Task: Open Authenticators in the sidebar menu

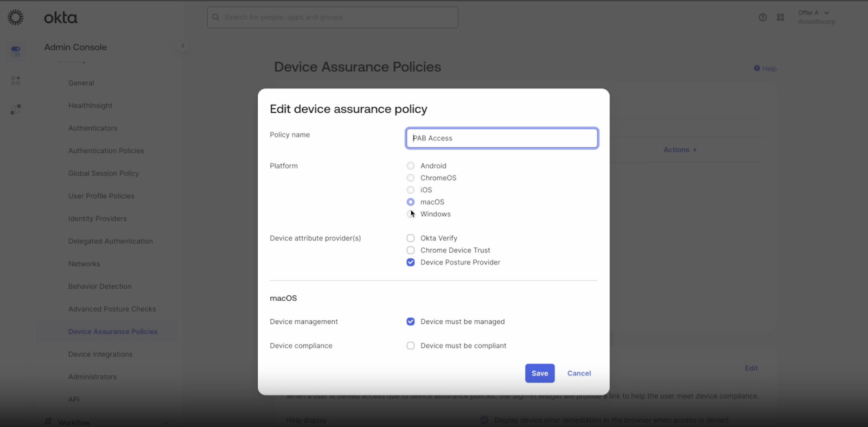Action: [x=93, y=128]
